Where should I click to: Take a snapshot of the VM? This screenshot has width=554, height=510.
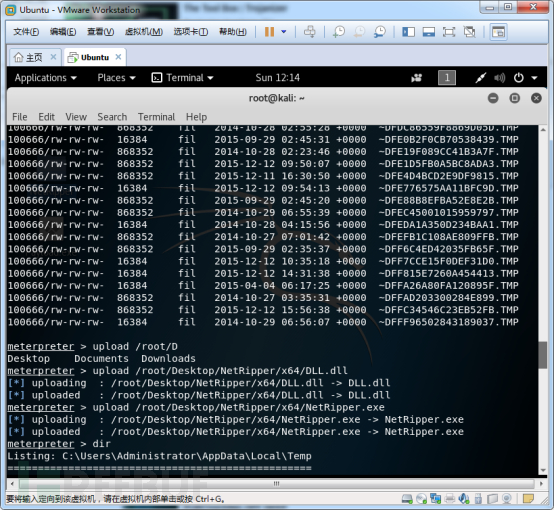click(339, 32)
